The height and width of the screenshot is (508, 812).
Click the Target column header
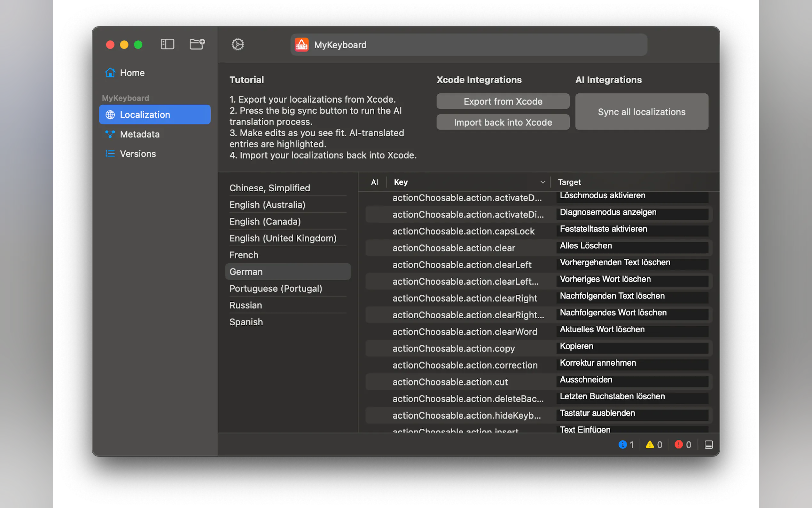pos(569,182)
